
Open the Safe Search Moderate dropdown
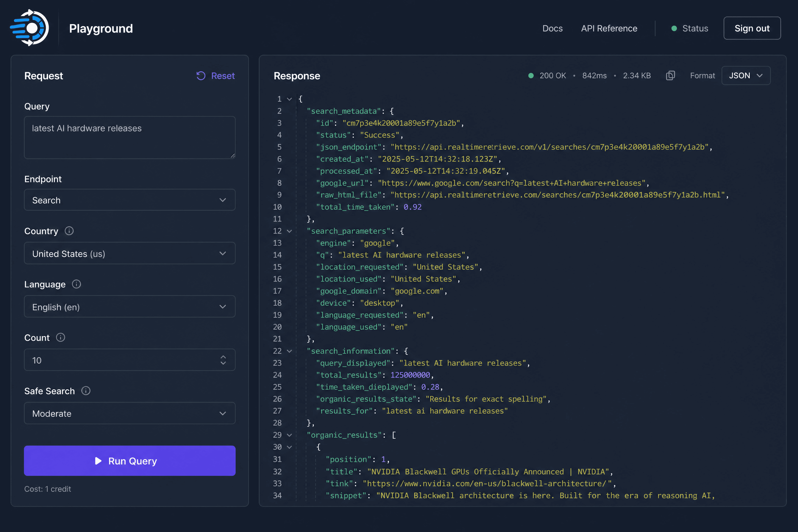(130, 413)
